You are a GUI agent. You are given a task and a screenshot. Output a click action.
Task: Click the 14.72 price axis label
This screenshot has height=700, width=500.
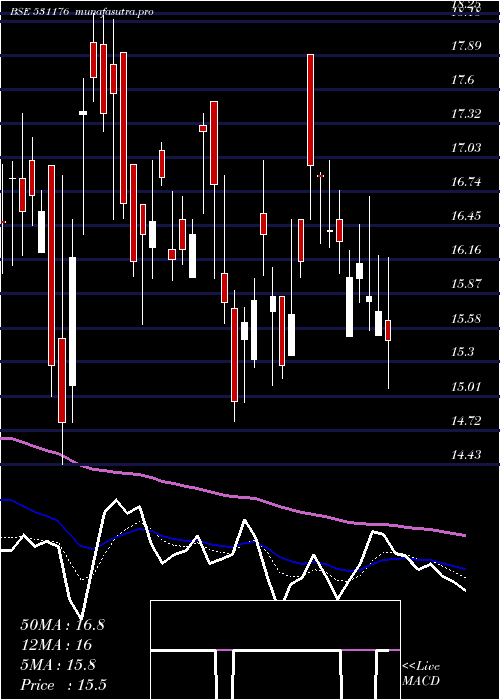[x=466, y=421]
